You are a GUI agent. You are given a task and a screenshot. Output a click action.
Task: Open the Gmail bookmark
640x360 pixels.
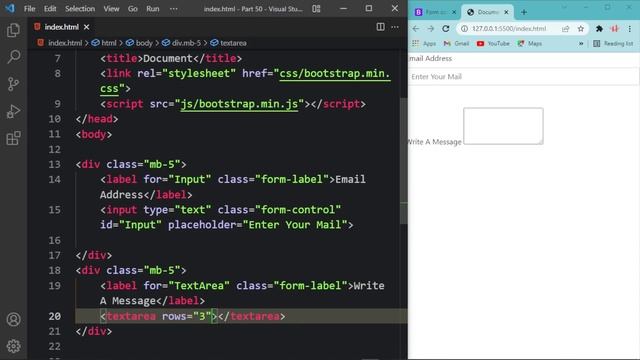[x=456, y=43]
